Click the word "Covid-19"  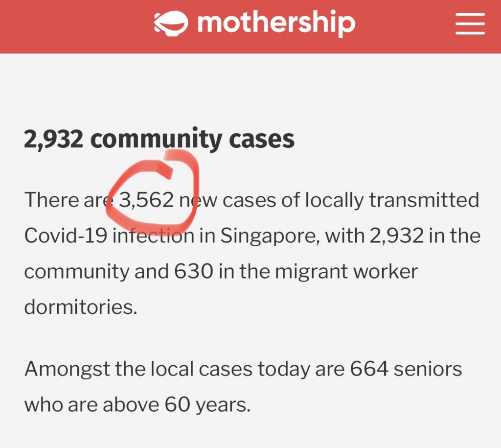(66, 236)
